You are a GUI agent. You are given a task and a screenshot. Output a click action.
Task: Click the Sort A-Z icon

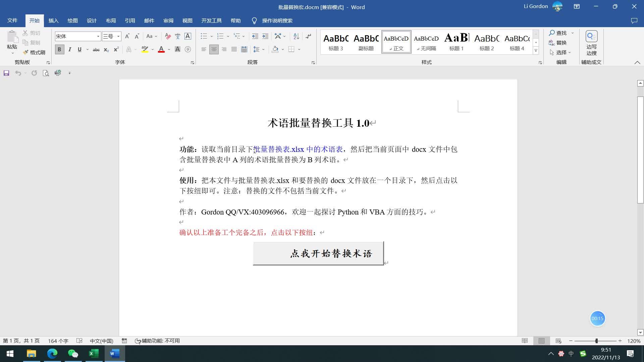coord(296,36)
